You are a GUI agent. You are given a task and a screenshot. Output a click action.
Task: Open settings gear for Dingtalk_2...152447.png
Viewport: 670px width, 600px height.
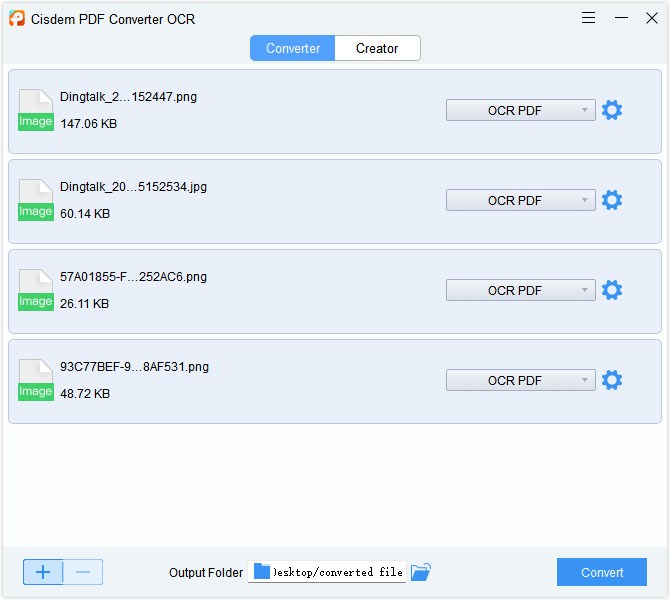point(612,110)
